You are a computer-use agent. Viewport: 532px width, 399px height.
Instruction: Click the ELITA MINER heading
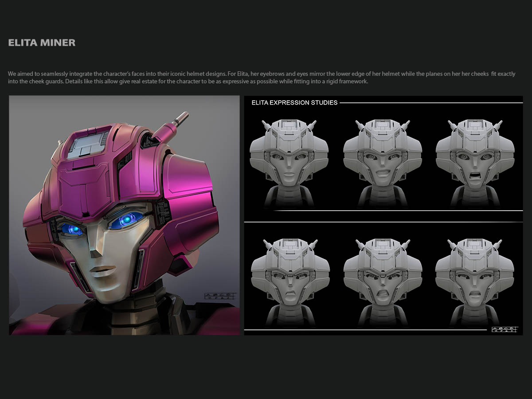click(x=42, y=43)
